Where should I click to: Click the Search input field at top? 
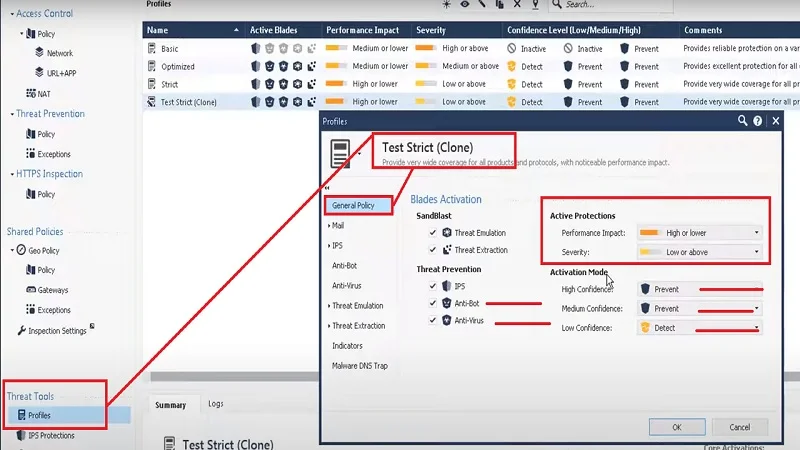click(617, 5)
